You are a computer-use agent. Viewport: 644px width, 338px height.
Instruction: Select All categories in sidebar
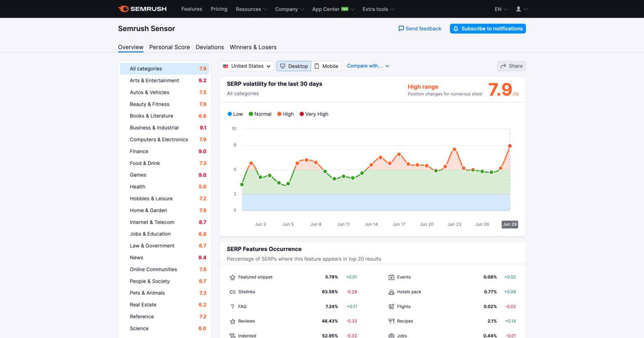(x=164, y=69)
